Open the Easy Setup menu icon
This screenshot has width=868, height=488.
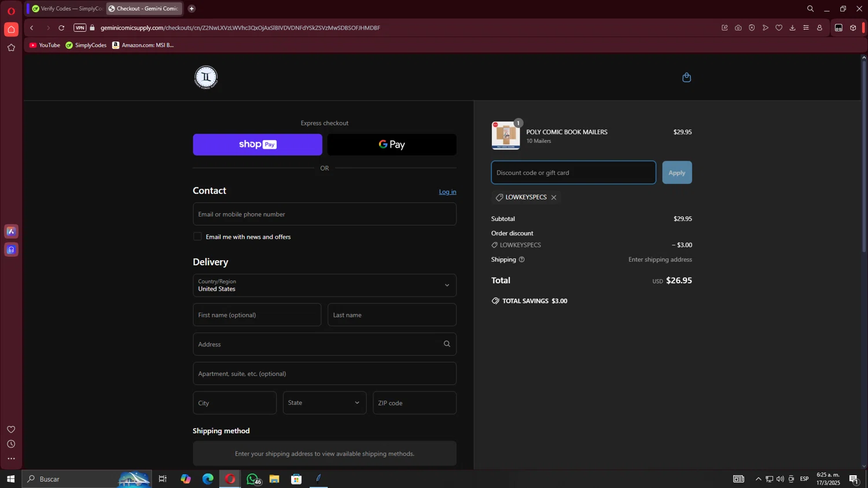coord(806,28)
